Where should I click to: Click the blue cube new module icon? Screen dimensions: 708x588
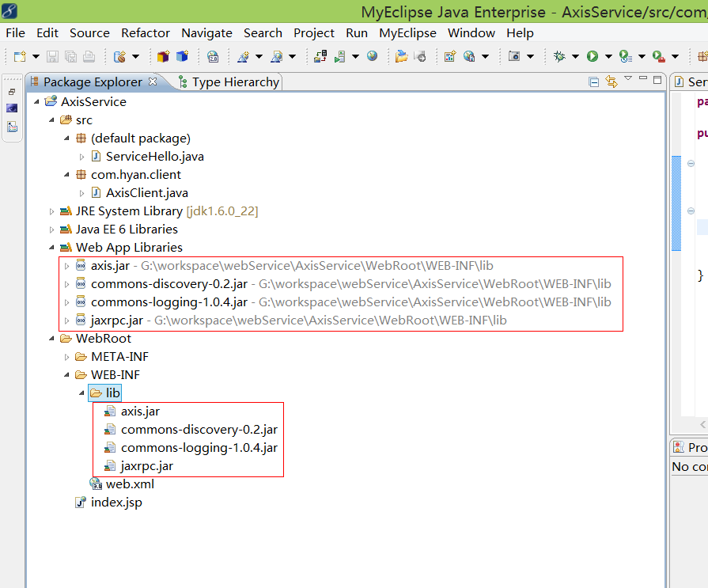coord(183,56)
